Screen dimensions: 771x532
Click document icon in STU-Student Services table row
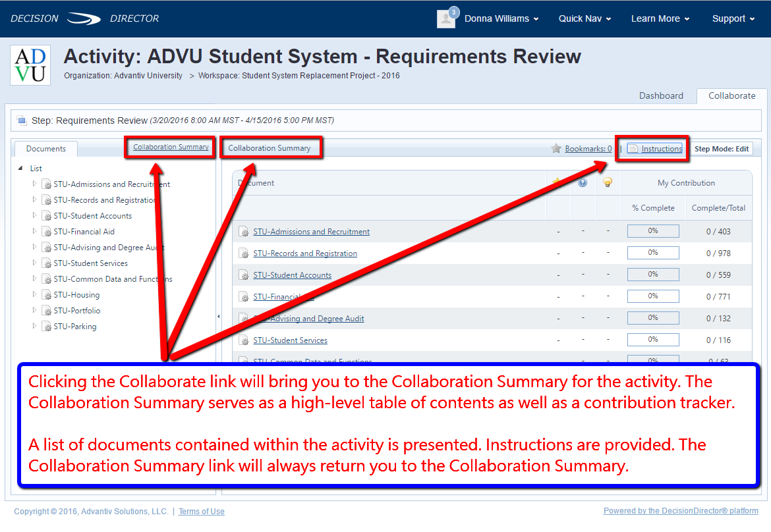point(244,340)
